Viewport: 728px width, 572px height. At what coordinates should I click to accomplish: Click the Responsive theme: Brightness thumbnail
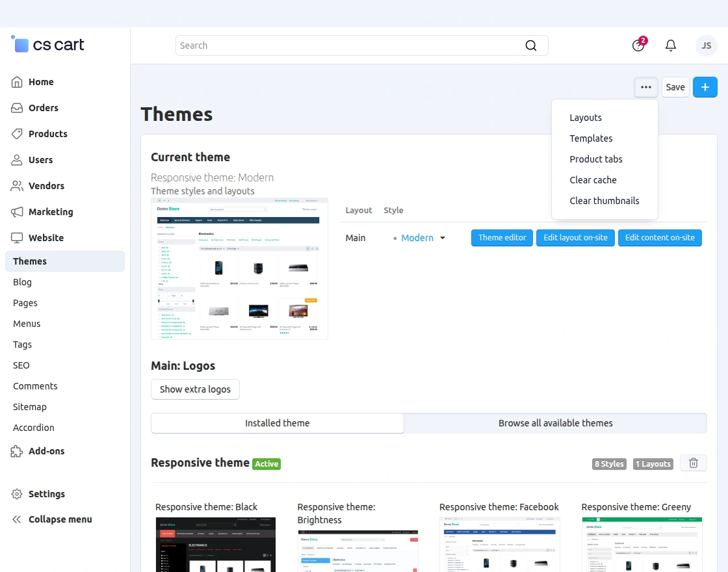point(357,551)
